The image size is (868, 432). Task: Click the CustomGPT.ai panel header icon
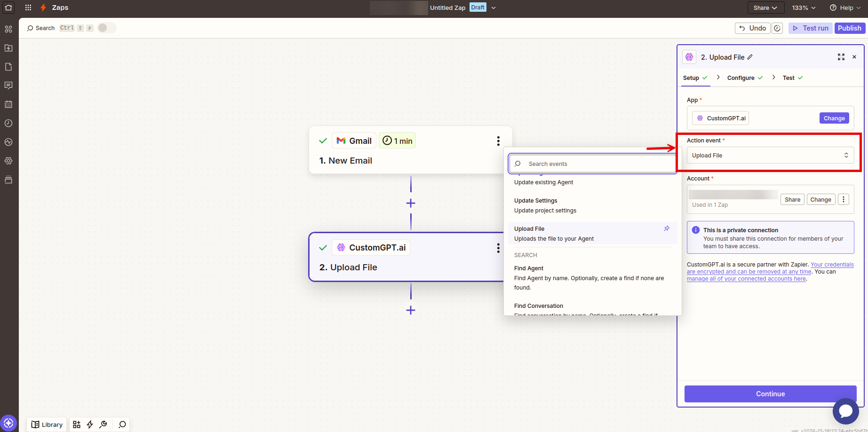tap(689, 57)
